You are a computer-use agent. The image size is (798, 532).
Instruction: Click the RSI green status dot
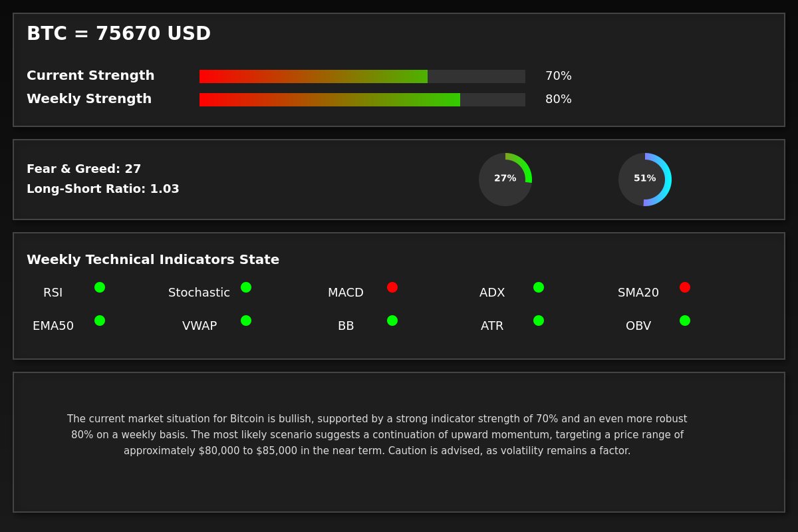(x=100, y=287)
